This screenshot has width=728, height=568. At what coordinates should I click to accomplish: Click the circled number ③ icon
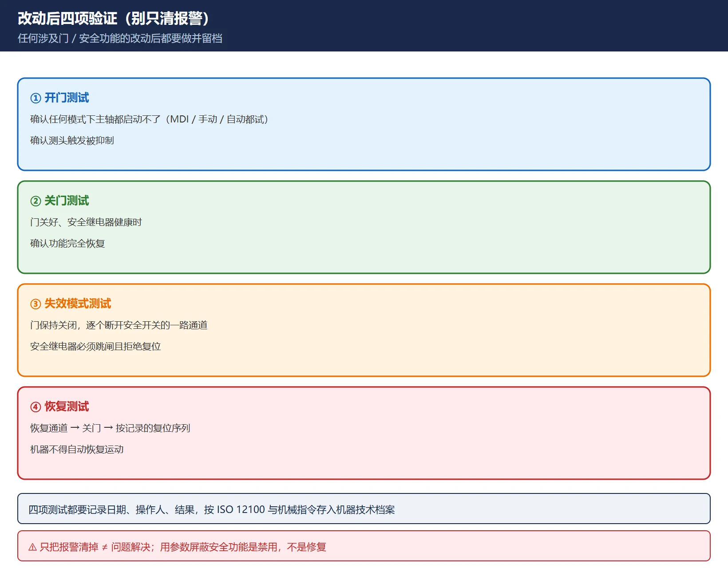pos(36,304)
